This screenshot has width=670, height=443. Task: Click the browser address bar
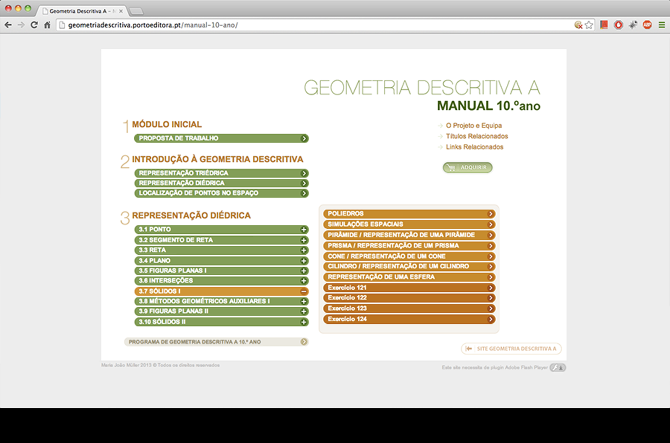pyautogui.click(x=300, y=24)
